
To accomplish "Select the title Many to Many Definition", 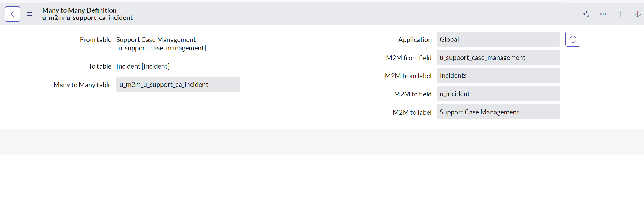I will point(79,10).
